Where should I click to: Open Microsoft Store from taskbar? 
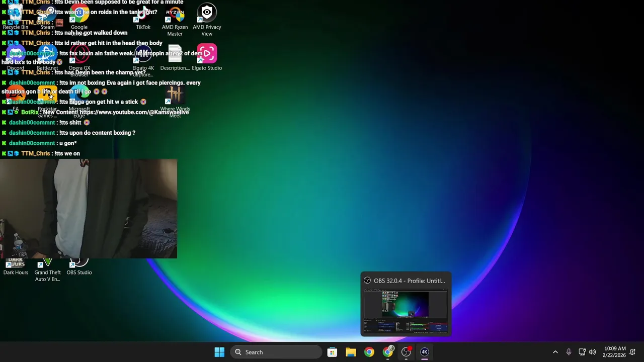click(x=332, y=352)
